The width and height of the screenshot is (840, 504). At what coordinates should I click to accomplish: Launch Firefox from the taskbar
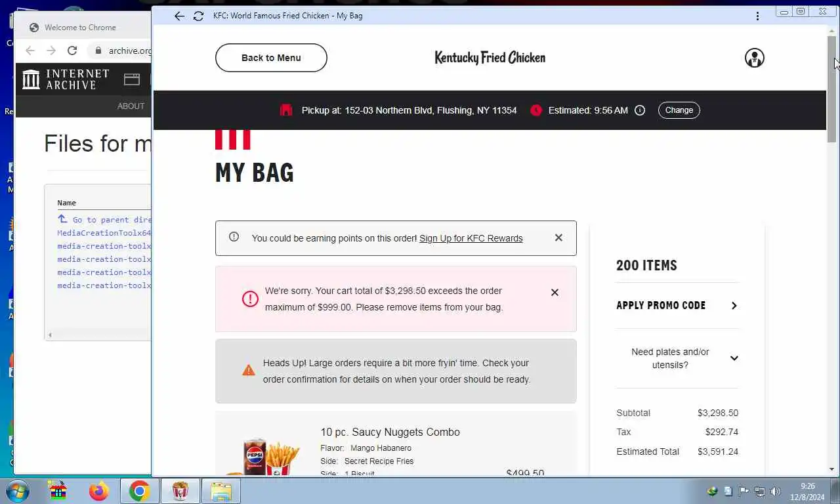[x=99, y=491]
